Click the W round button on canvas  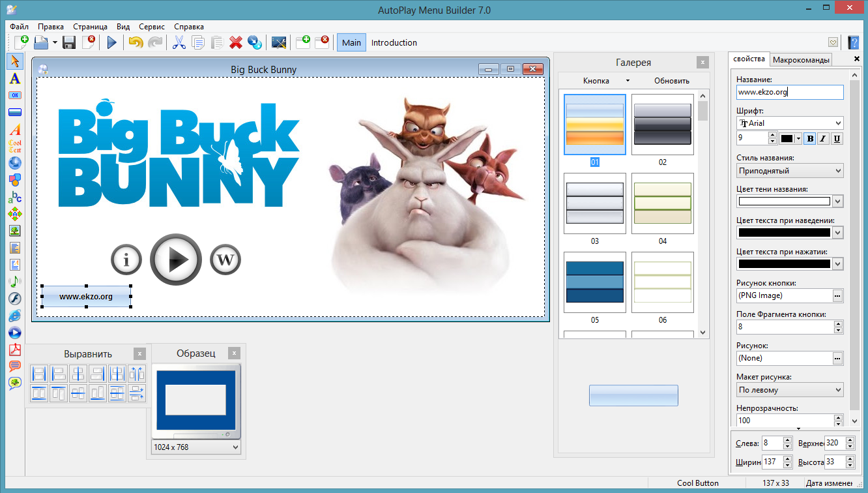[x=225, y=260]
